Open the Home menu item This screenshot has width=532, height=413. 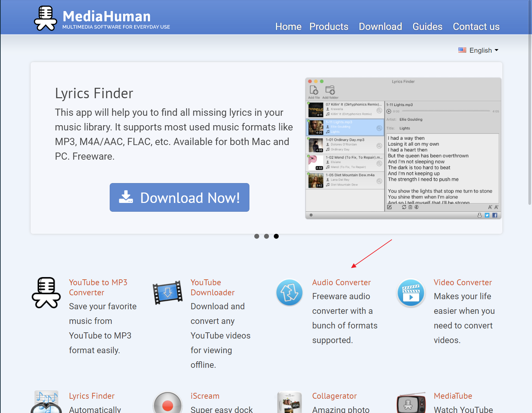[x=288, y=27]
